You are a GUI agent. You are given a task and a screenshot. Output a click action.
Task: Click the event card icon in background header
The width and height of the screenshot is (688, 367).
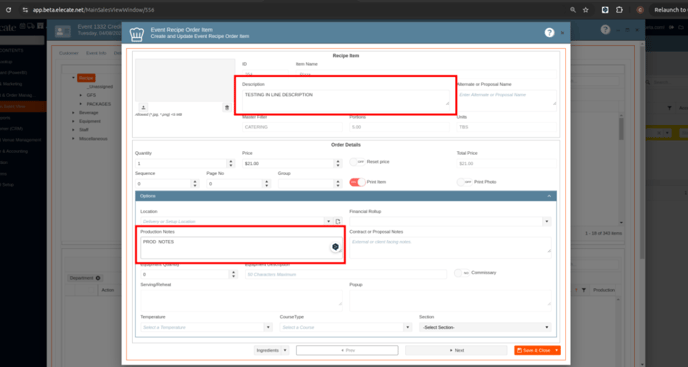point(63,31)
